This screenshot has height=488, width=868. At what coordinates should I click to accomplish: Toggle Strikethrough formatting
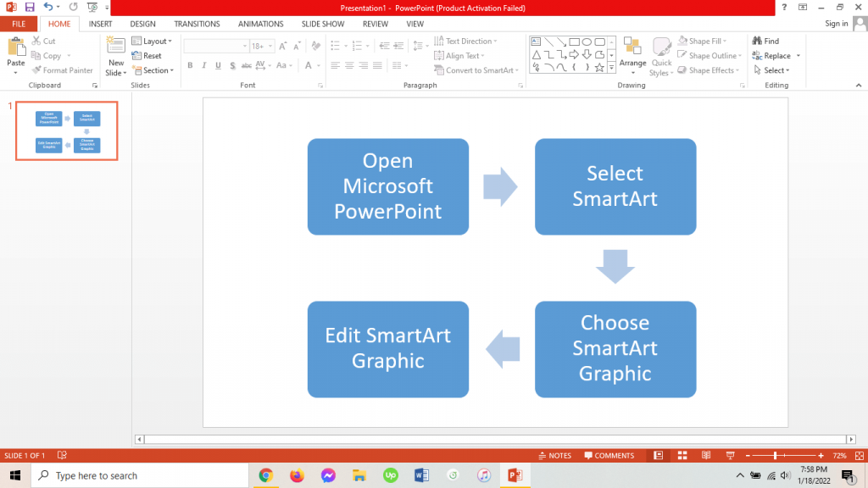231,65
